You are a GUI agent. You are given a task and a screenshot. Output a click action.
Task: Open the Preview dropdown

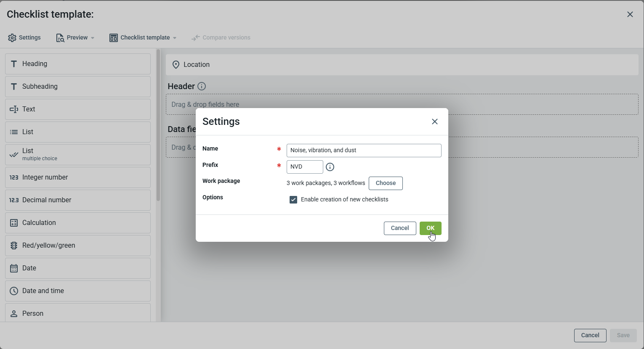point(75,38)
